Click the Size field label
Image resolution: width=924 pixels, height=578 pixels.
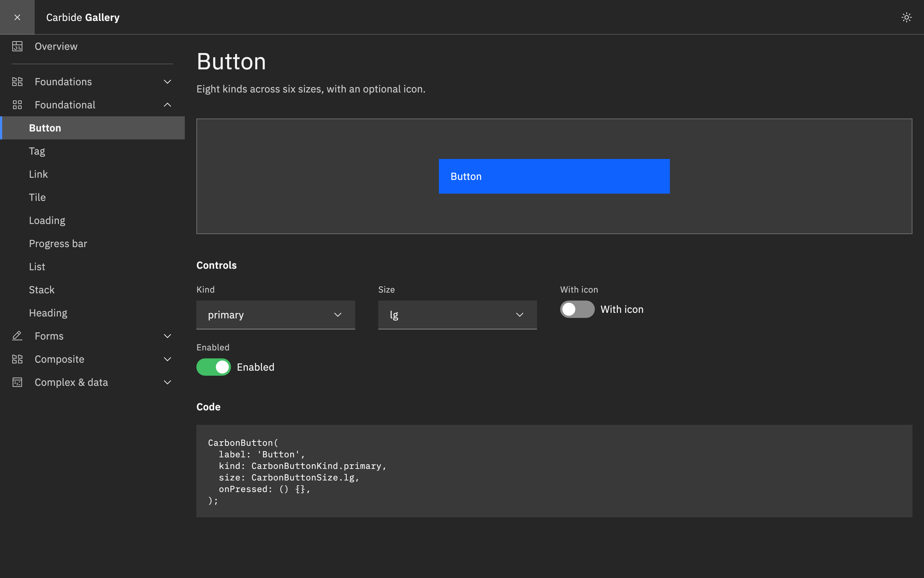(386, 289)
